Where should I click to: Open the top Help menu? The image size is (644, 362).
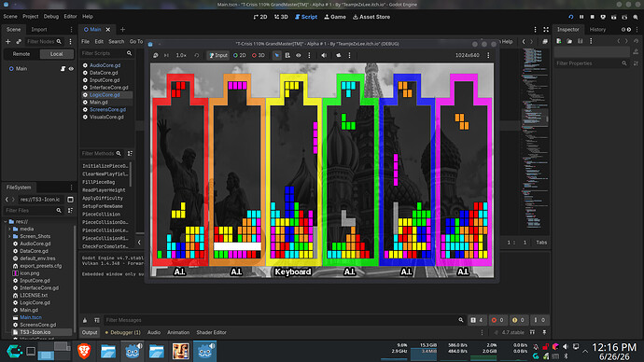click(88, 17)
